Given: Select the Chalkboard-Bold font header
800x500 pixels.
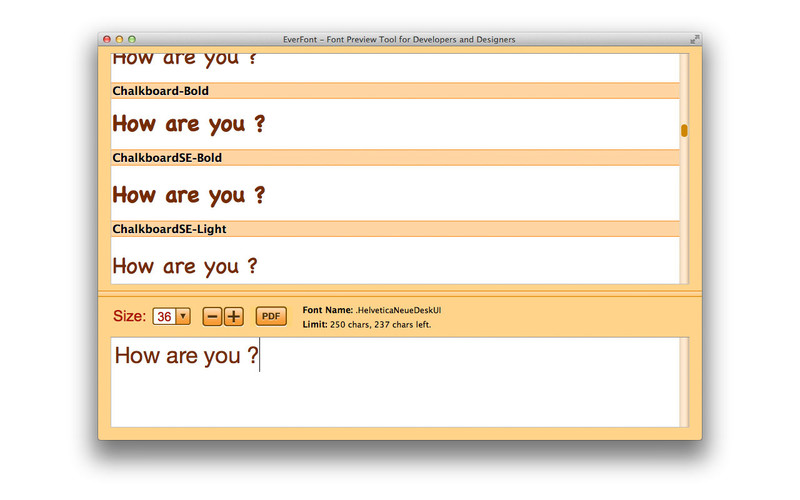Looking at the screenshot, I should coord(395,91).
